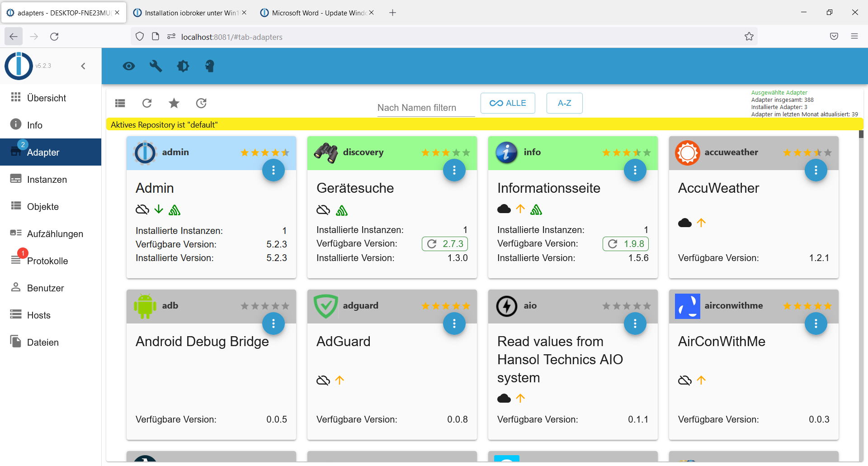Open the adb adapter three-dot menu
This screenshot has width=868, height=466.
pos(274,323)
